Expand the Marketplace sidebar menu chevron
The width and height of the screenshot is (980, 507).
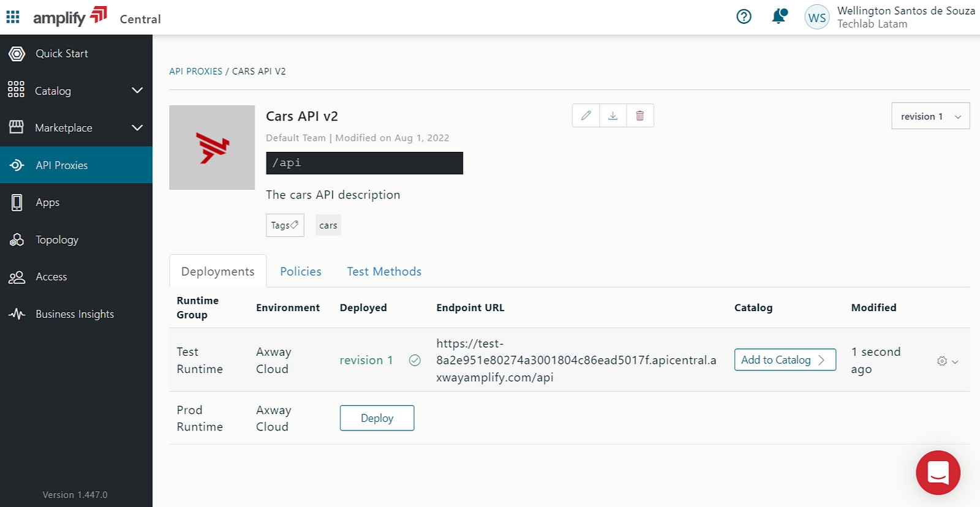137,127
